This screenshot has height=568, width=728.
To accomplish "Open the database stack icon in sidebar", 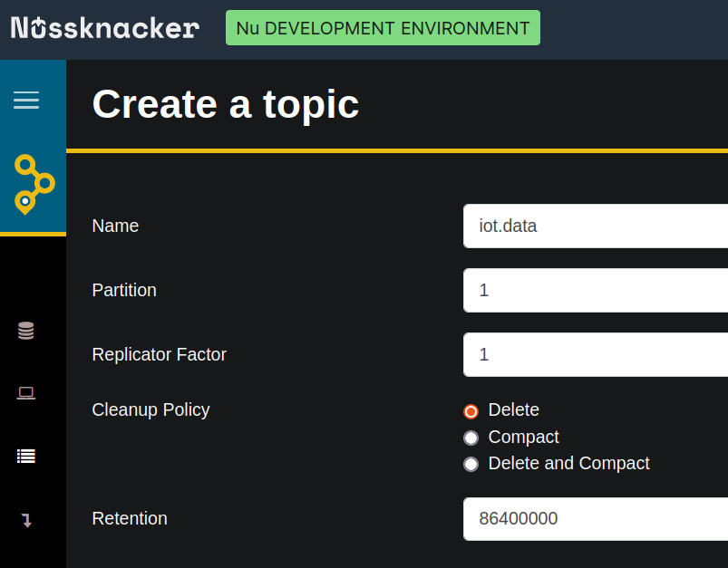I will coord(26,331).
